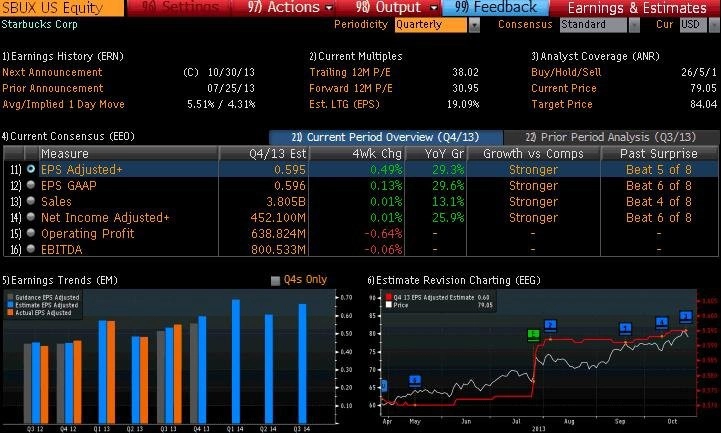
Task: Open Analyst Coverage (ANR) link
Action: [x=595, y=57]
